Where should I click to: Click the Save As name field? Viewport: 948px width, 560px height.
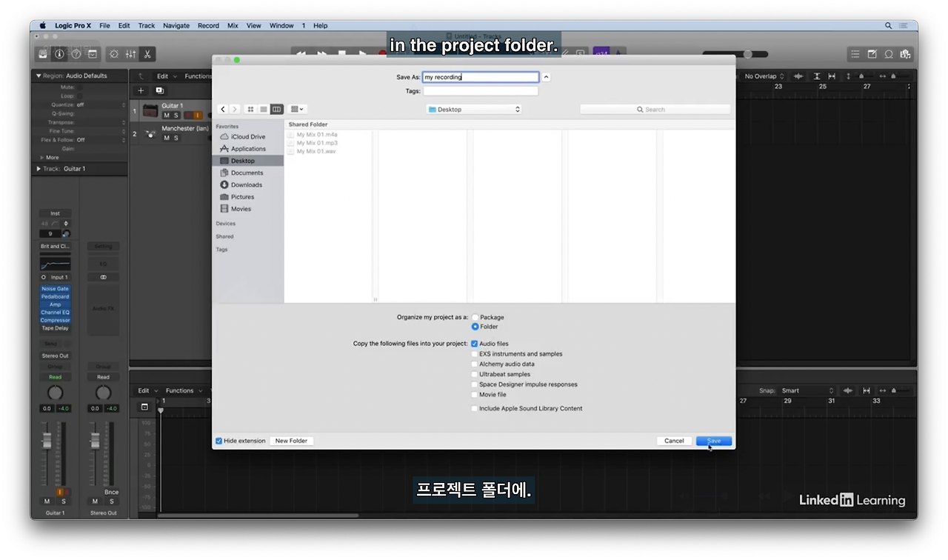tap(481, 77)
